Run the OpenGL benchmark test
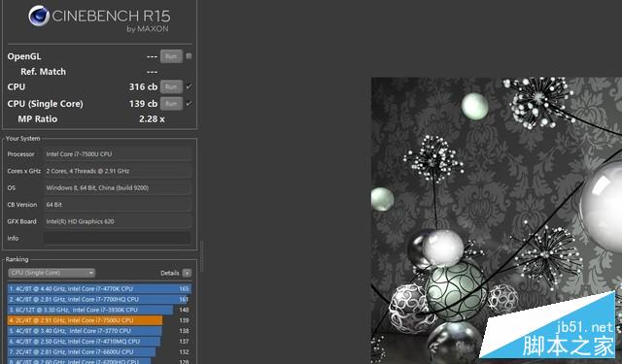Image resolution: width=622 pixels, height=364 pixels. (171, 56)
